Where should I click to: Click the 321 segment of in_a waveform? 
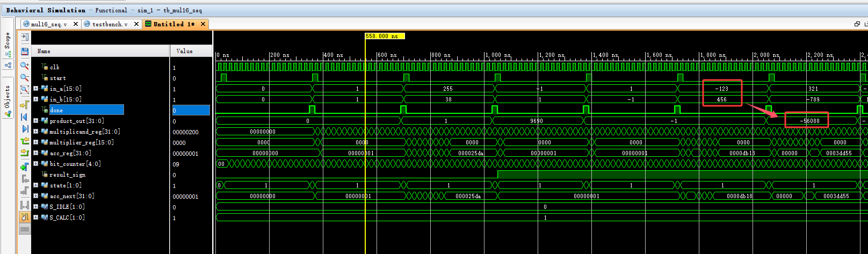(x=813, y=89)
